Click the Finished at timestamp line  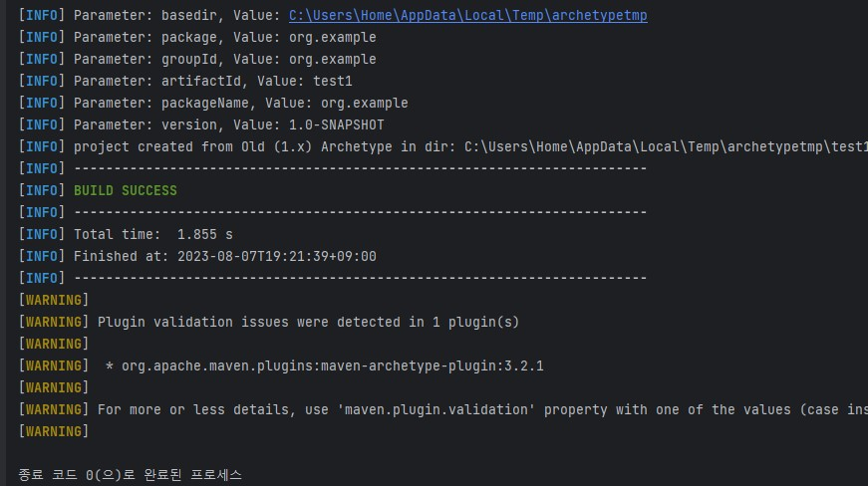(x=197, y=257)
